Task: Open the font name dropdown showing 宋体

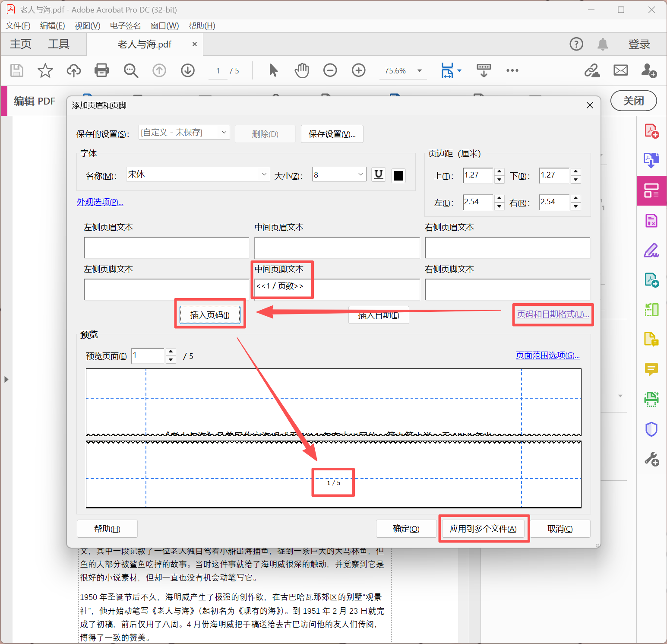Action: (x=197, y=174)
